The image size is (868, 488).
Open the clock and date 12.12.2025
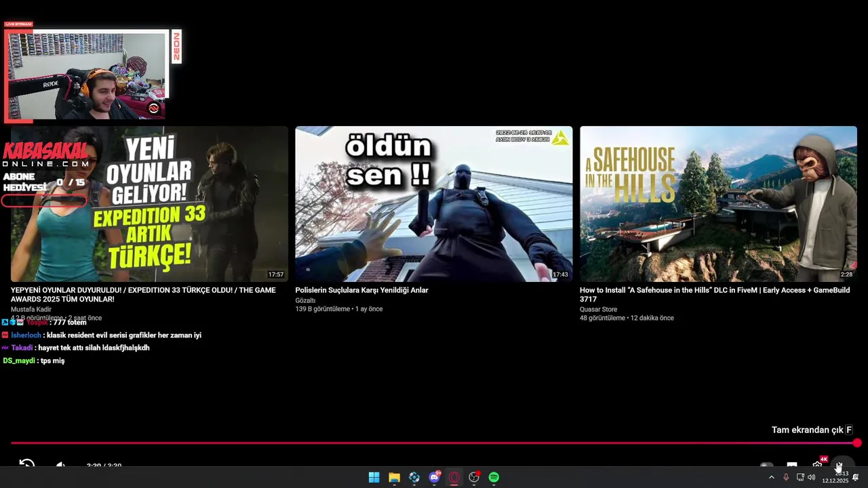835,477
